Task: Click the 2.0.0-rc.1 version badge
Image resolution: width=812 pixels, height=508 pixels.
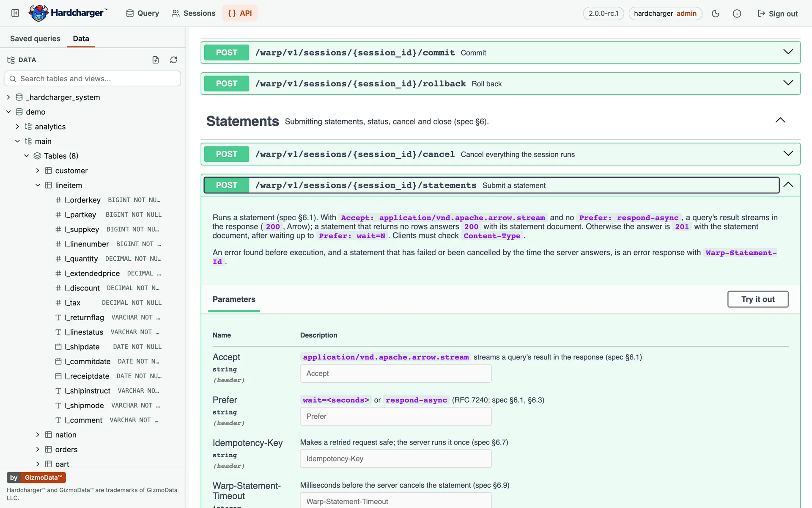Action: pos(604,14)
